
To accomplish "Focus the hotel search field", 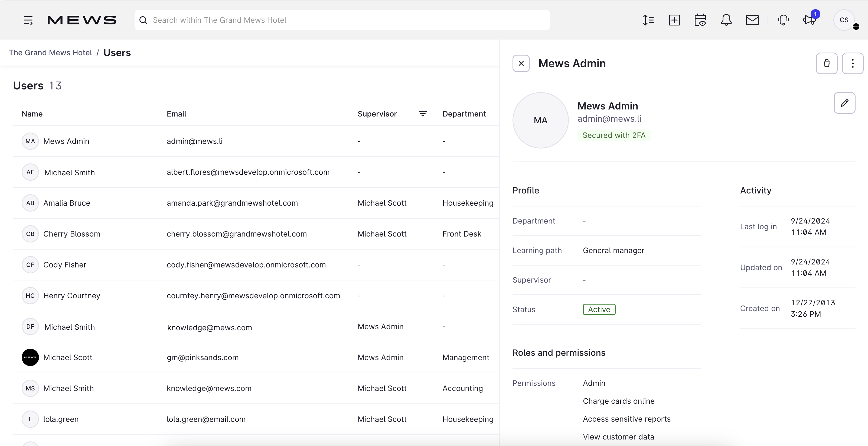I will pos(342,20).
